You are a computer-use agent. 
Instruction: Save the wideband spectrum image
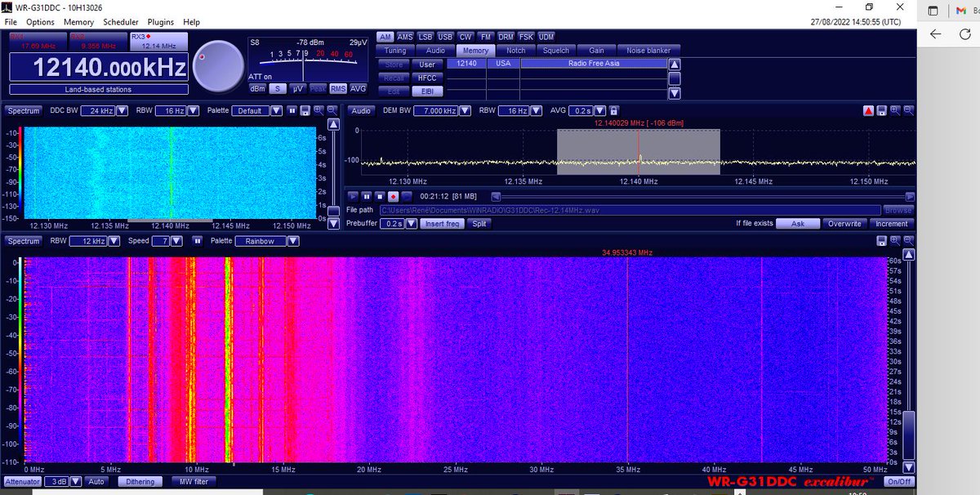[x=882, y=241]
